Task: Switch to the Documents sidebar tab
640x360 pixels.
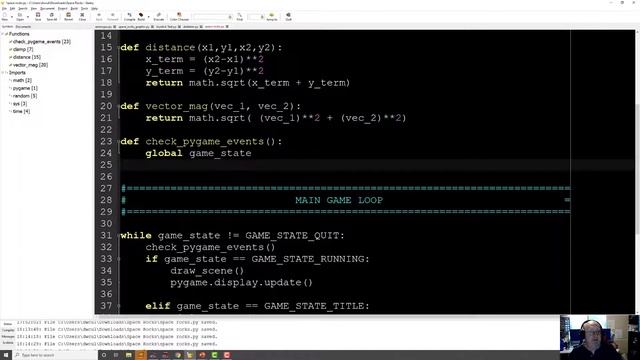Action: click(23, 27)
